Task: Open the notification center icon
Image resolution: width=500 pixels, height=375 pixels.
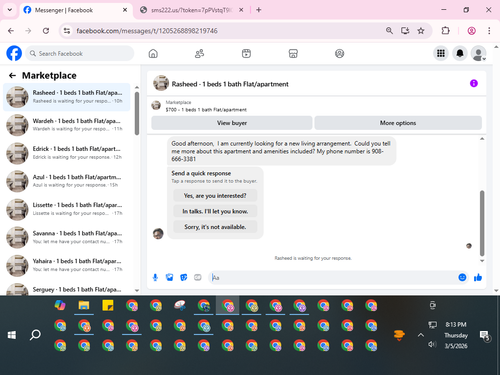Action: click(x=484, y=335)
